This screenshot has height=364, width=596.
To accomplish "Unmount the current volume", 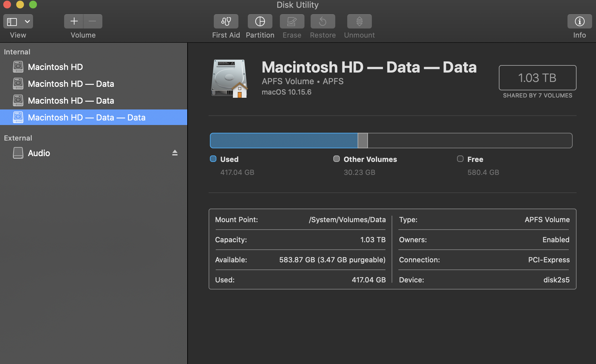I will (359, 21).
